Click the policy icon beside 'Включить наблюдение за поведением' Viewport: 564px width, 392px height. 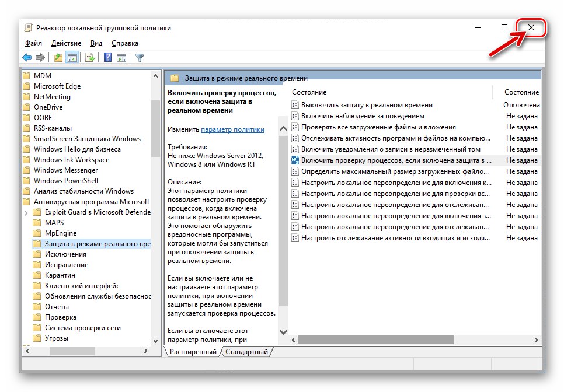point(295,116)
